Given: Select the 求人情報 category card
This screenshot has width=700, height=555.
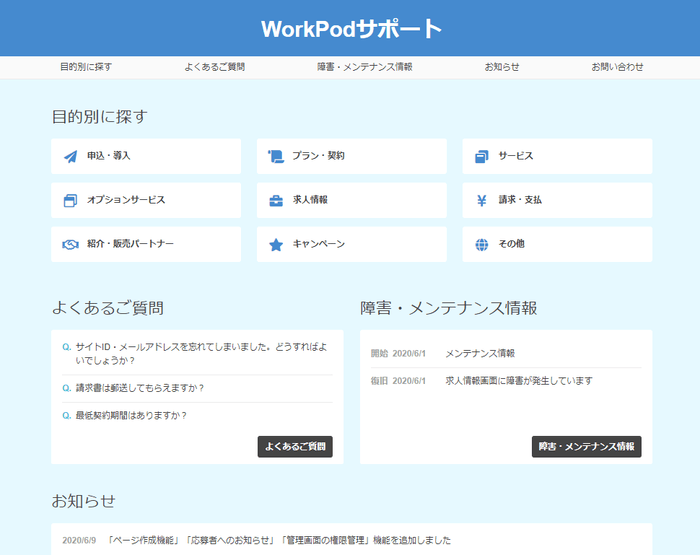Looking at the screenshot, I should (x=352, y=200).
